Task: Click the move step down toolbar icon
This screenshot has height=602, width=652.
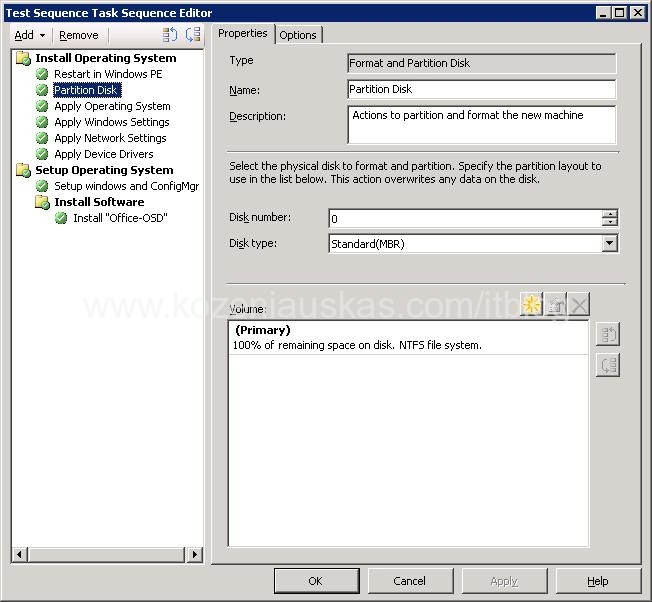Action: click(192, 35)
